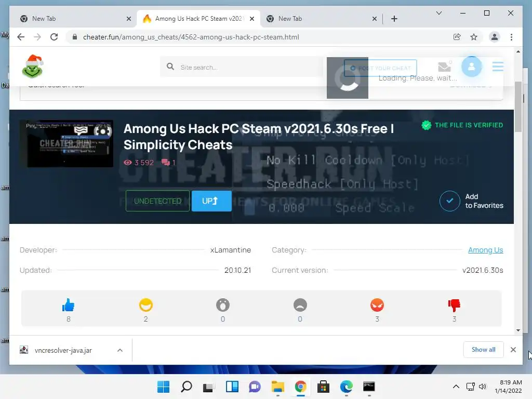Image resolution: width=532 pixels, height=399 pixels.
Task: Open the site hamburger menu
Action: coord(498,66)
